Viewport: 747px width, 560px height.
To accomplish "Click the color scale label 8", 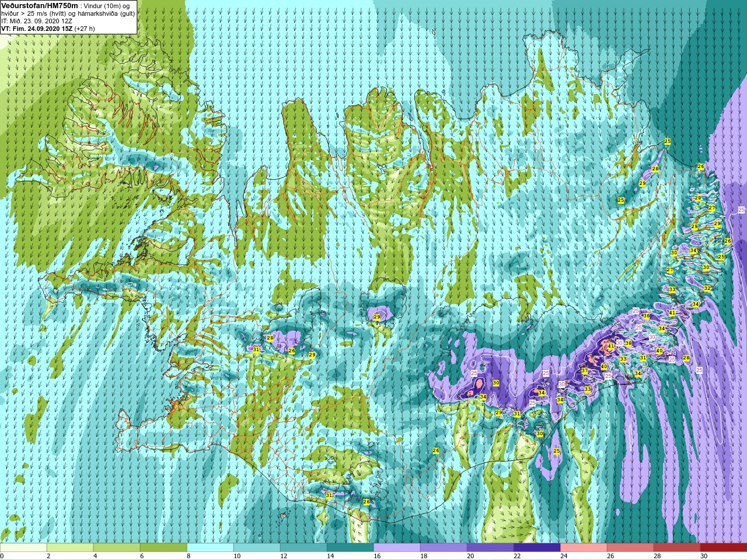I will click(x=189, y=556).
